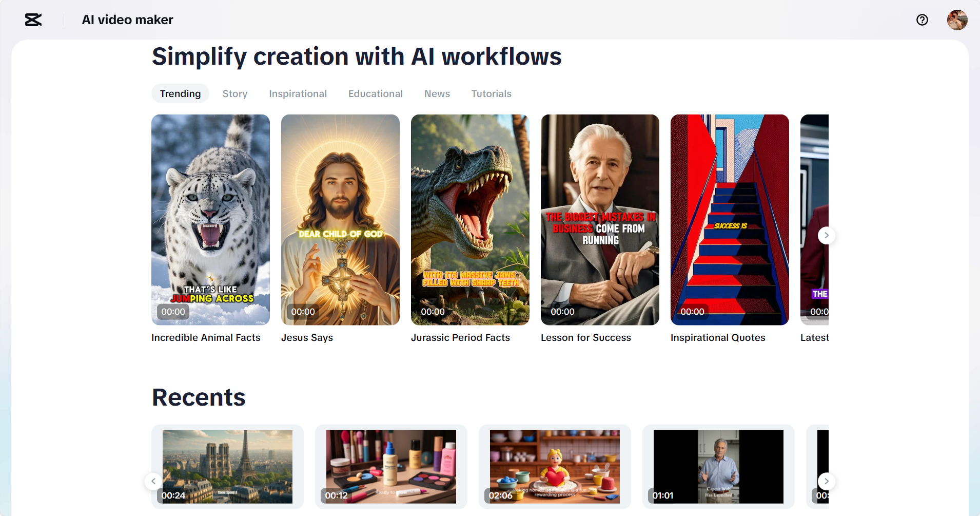Pick the Inspirational Quotes staircase template
Screen dimensions: 980x516
[730, 219]
